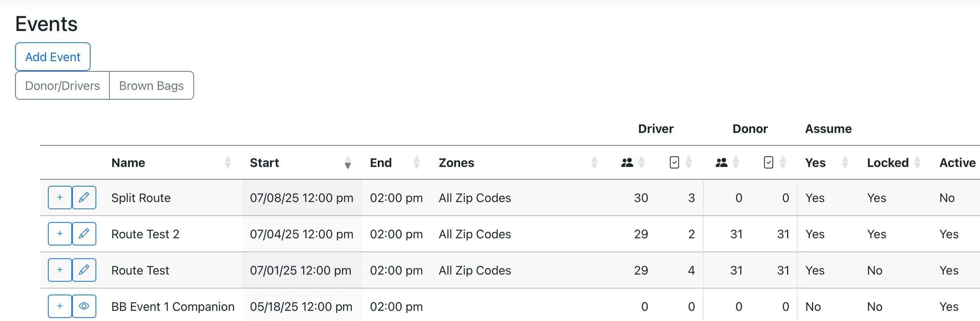
Task: Switch to the Donor/Drivers tab
Action: pyautogui.click(x=62, y=85)
